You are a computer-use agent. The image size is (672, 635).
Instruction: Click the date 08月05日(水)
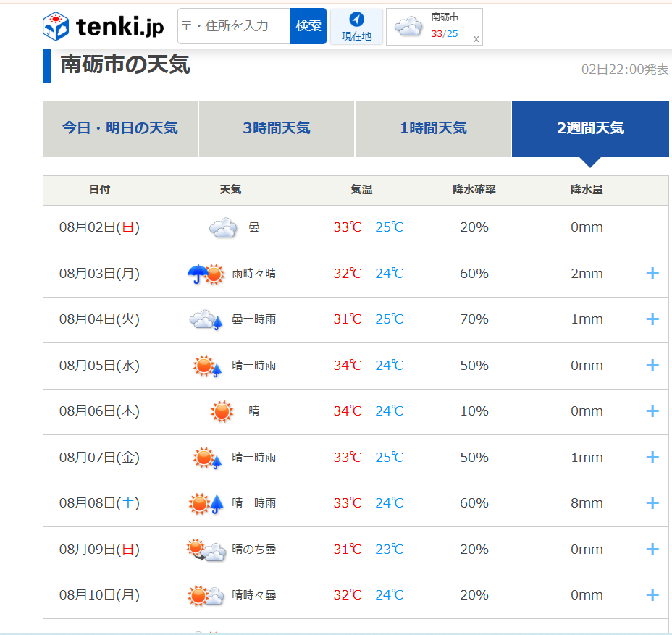(x=99, y=366)
